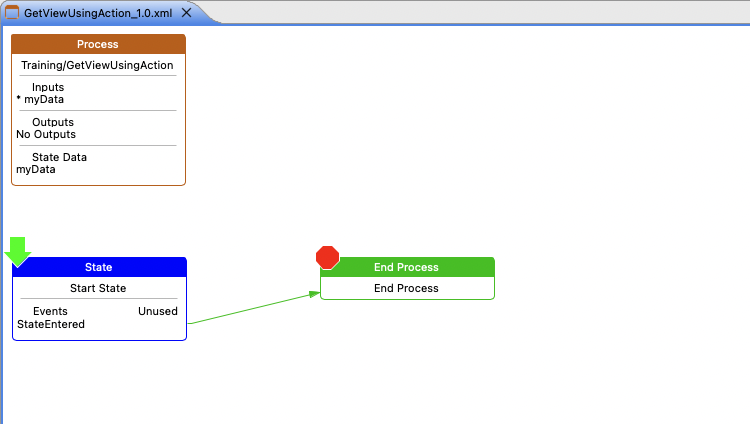Select the orange Process header
The height and width of the screenshot is (424, 750).
click(98, 44)
